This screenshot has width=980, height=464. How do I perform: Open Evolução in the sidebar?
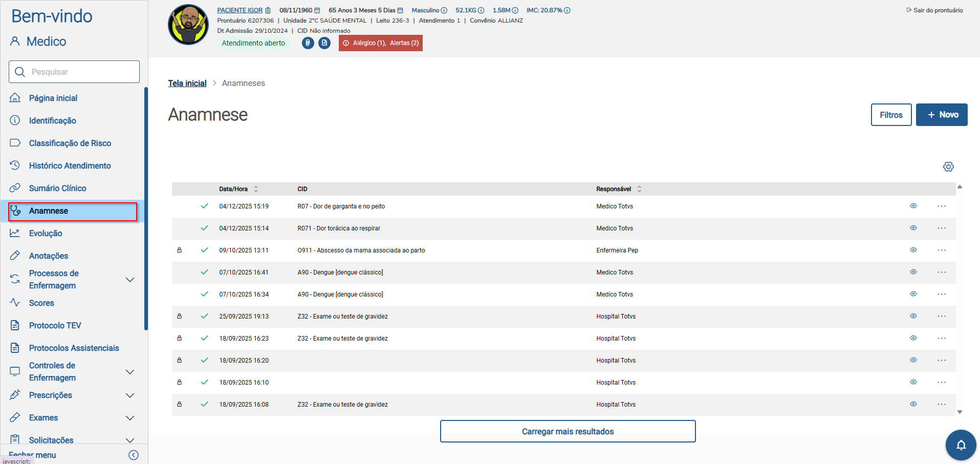pyautogui.click(x=46, y=234)
